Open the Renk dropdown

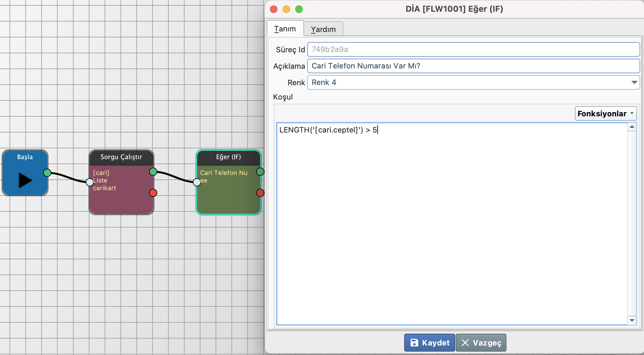click(x=634, y=82)
